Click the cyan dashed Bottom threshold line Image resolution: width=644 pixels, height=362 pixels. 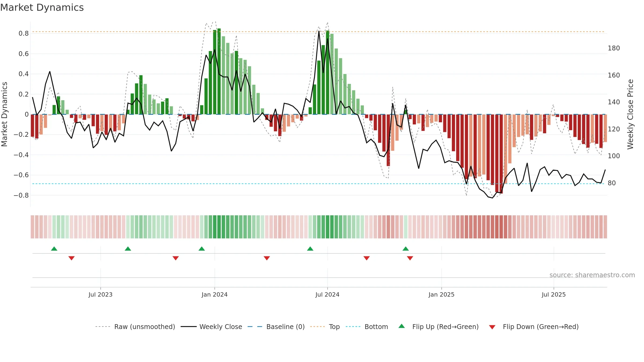click(318, 184)
